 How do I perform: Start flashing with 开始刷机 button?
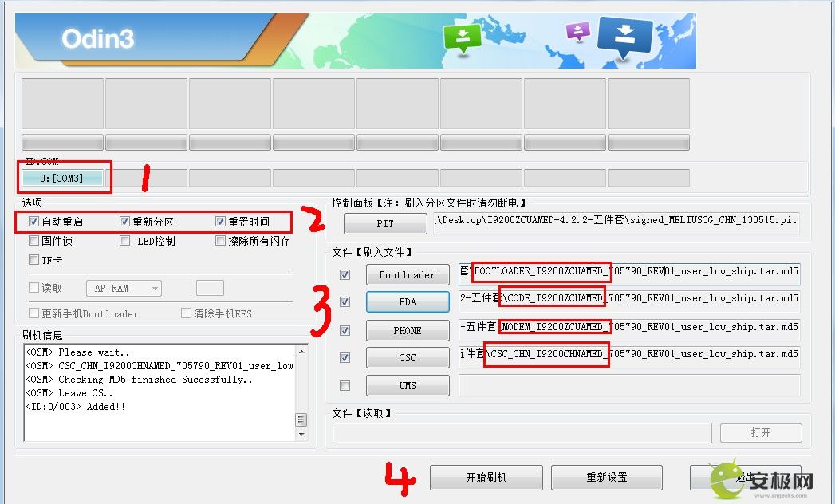[486, 478]
